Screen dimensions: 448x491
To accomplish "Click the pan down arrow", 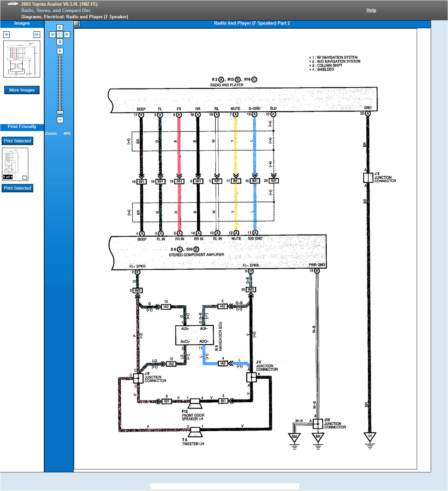I will 60,42.
